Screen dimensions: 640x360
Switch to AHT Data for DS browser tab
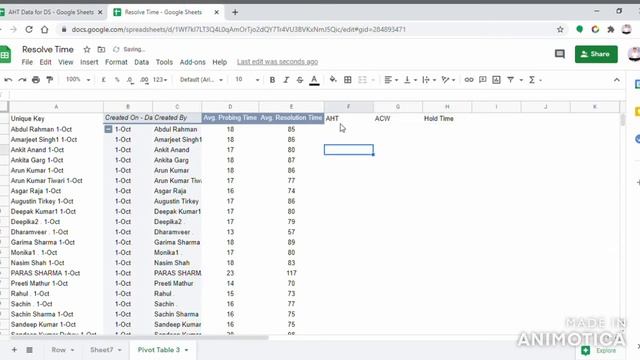pos(51,12)
